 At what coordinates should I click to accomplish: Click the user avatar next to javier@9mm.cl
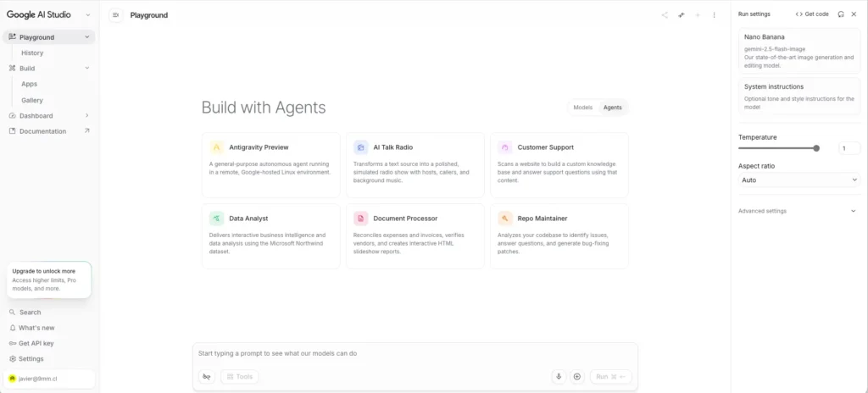pyautogui.click(x=12, y=379)
